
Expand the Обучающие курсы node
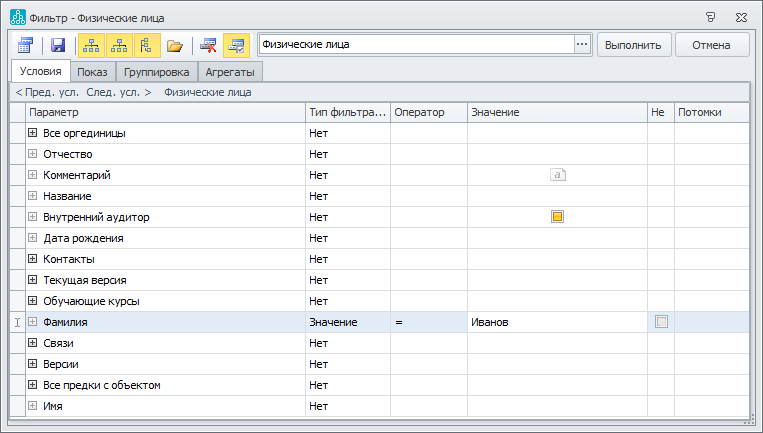32,301
